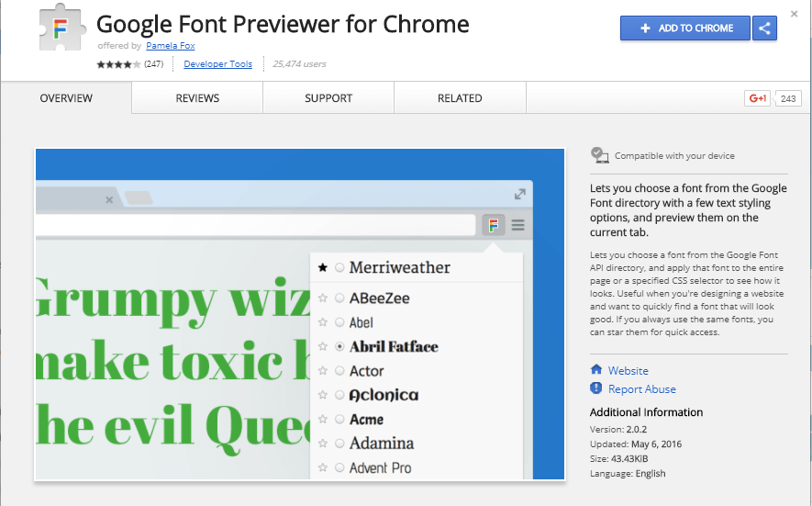Click the Aclonica font name
The height and width of the screenshot is (506, 812).
[x=384, y=395]
